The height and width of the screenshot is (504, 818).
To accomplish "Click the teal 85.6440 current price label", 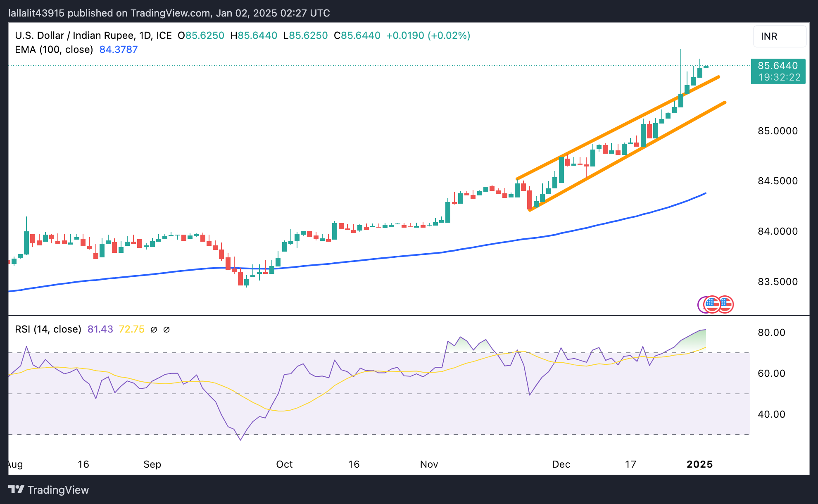I will [x=778, y=66].
